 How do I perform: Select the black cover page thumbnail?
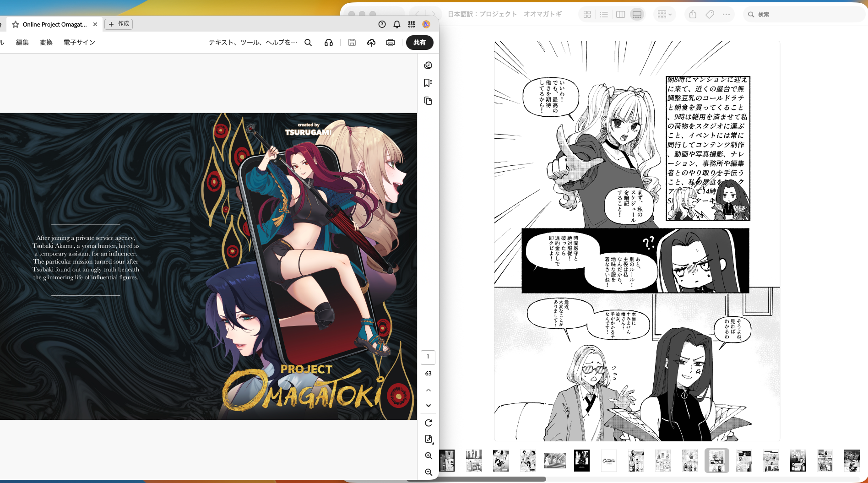point(582,461)
